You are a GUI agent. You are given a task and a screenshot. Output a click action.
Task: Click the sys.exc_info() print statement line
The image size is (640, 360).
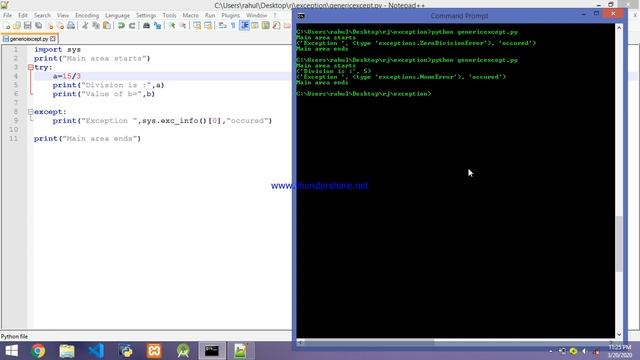(162, 121)
